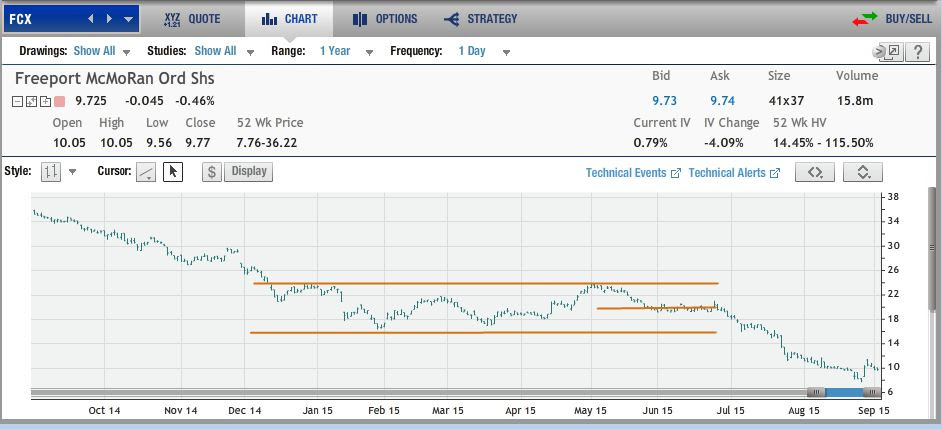
Task: Click the resize box icon under company name
Action: pyautogui.click(x=31, y=101)
